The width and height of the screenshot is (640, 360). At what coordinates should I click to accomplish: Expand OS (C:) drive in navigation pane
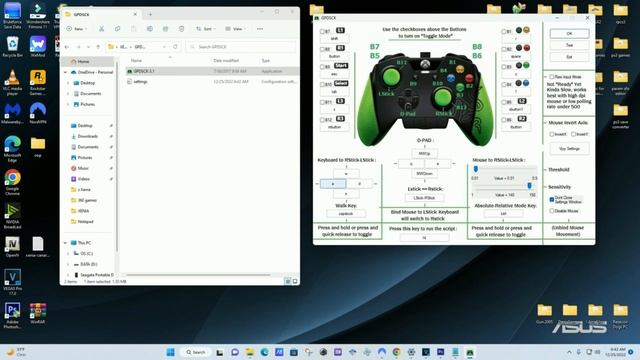[68, 253]
